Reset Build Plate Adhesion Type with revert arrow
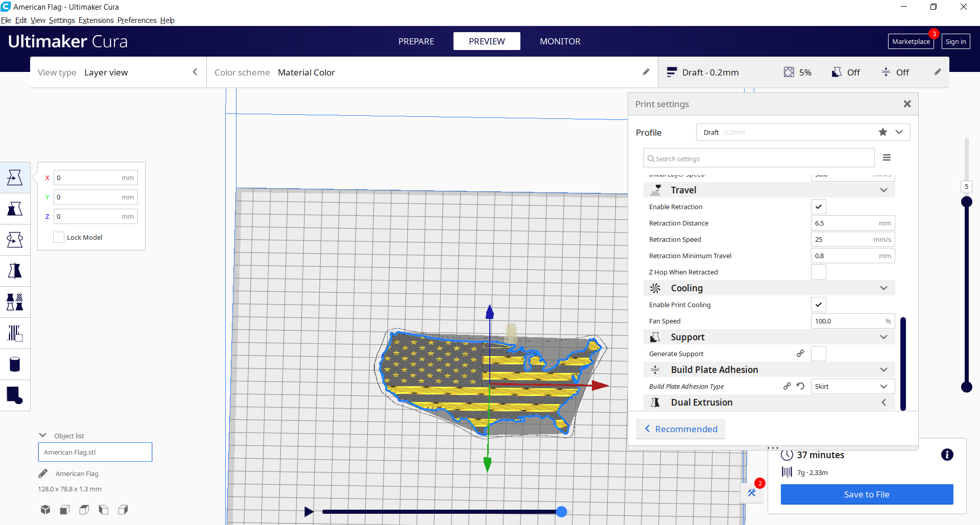This screenshot has height=525, width=980. [800, 386]
